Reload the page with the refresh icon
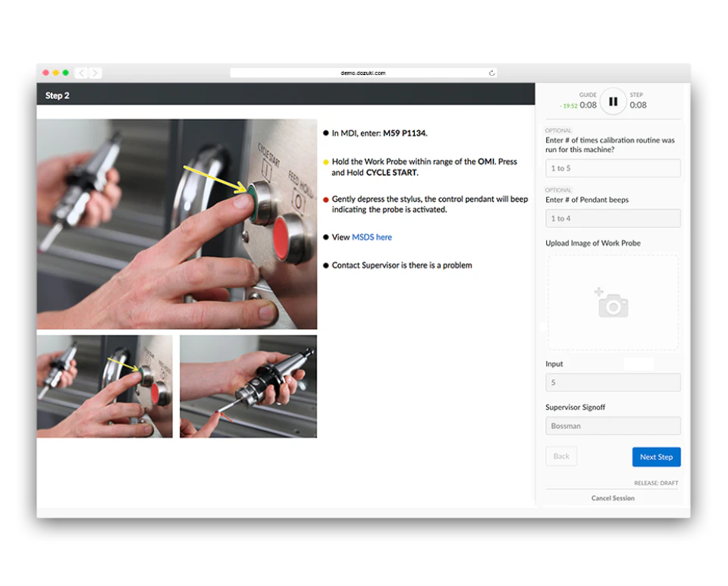 point(492,73)
